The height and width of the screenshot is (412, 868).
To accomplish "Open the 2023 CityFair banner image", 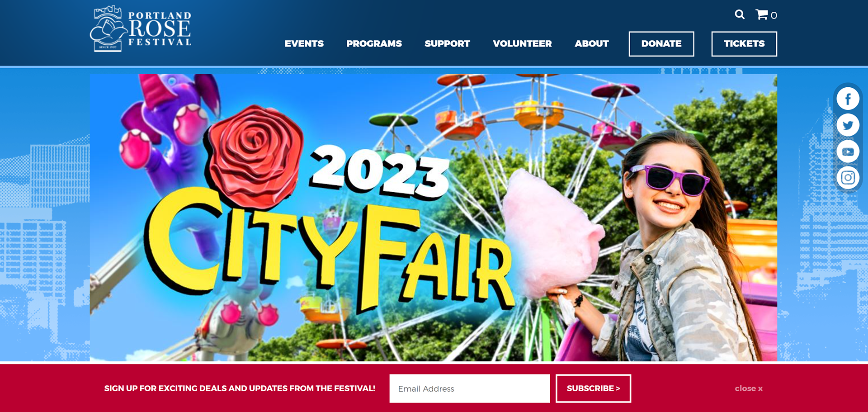I will [x=433, y=218].
